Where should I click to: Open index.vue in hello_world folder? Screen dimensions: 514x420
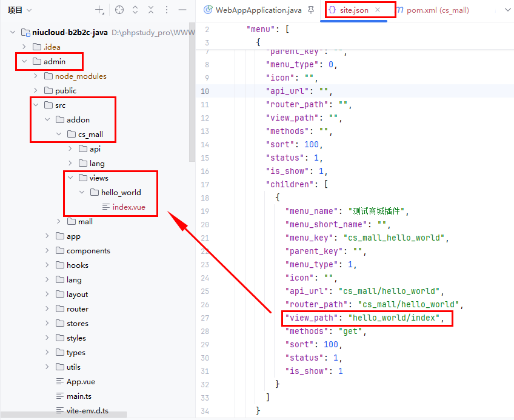[x=128, y=207]
